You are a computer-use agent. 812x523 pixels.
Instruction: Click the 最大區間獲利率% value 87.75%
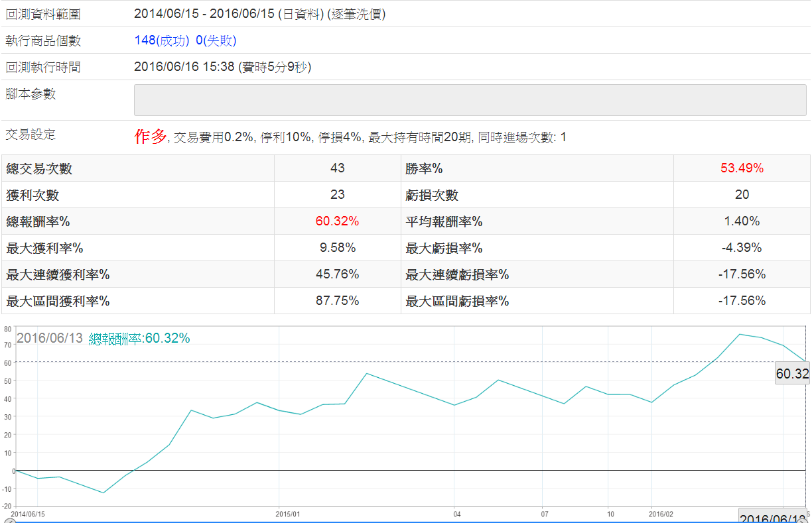tap(337, 301)
